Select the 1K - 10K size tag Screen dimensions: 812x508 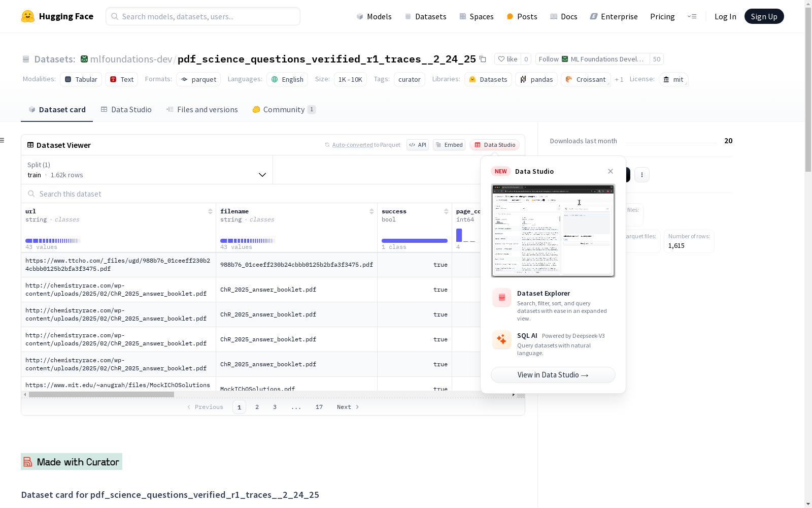tap(350, 79)
